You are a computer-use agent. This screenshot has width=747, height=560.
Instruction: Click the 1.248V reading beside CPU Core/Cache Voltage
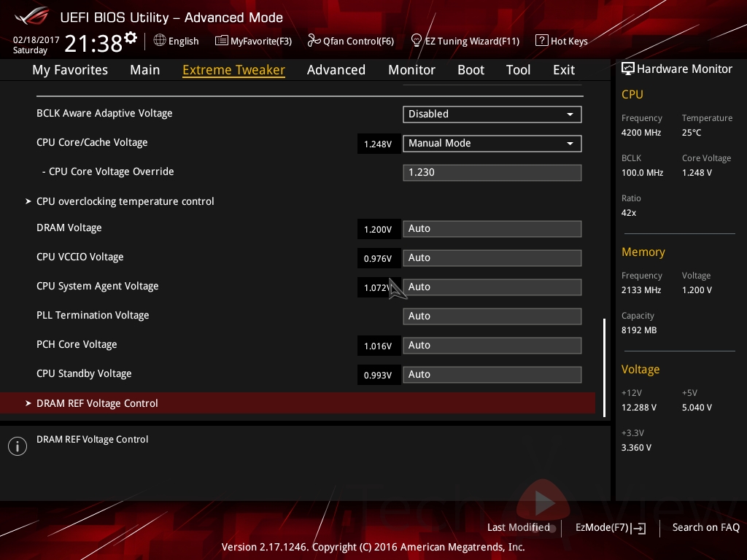pos(379,144)
